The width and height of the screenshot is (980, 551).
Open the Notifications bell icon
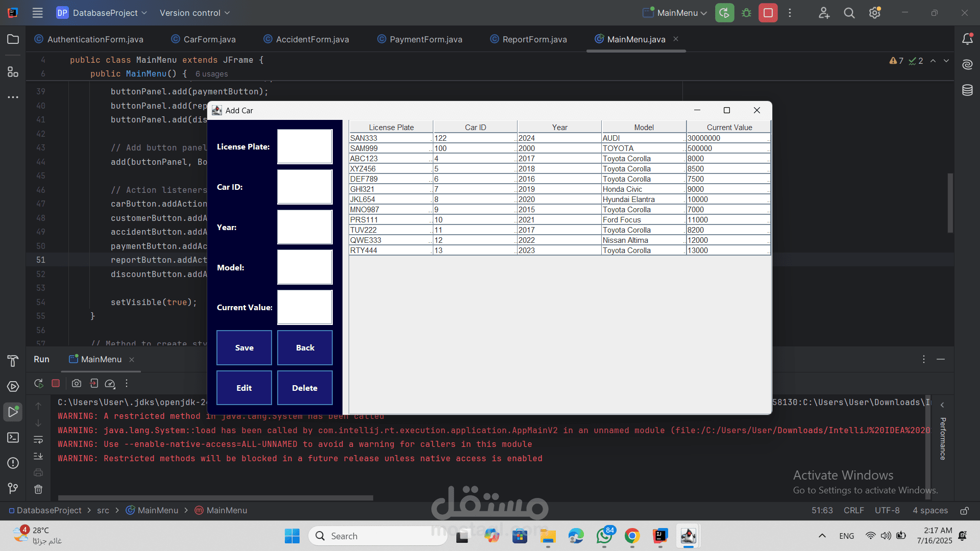pos(967,39)
